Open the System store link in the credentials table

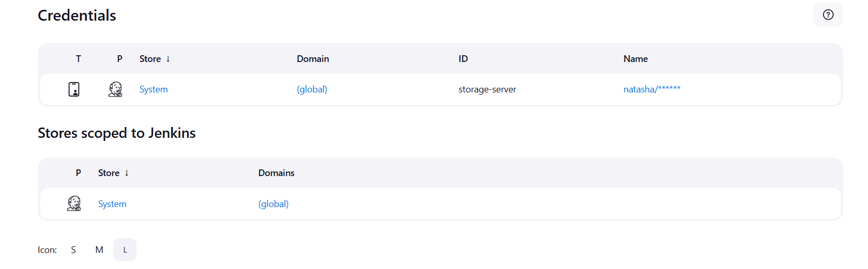[154, 89]
